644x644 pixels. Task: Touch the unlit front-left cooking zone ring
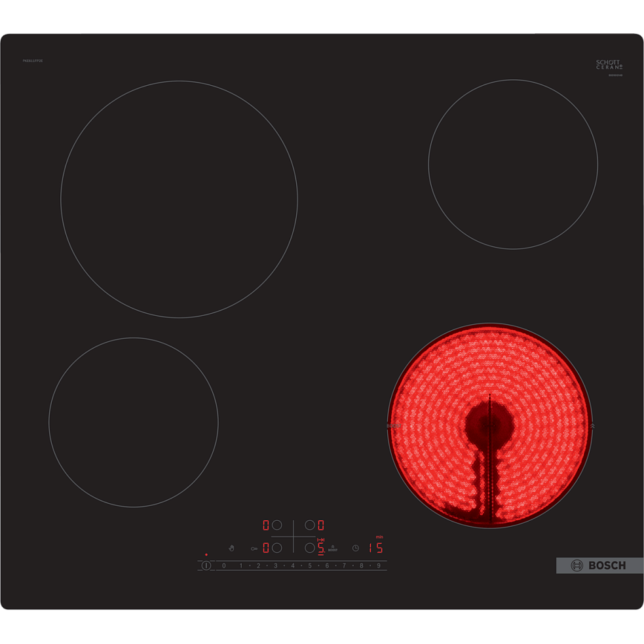(x=134, y=422)
